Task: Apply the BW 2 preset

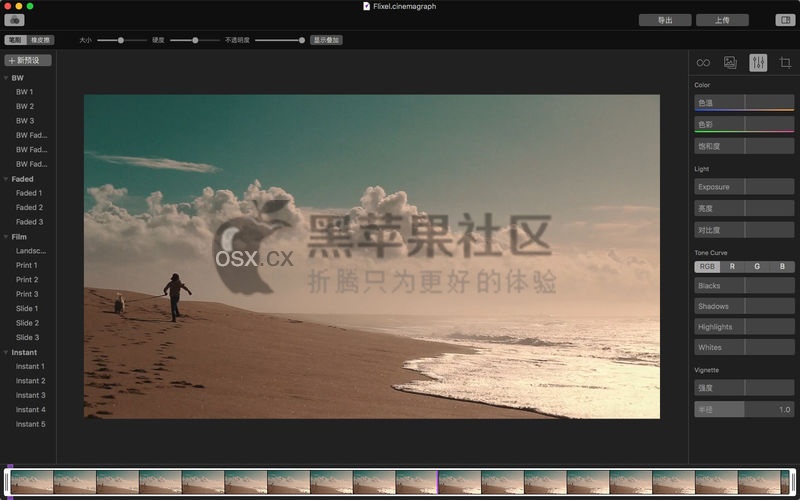Action: (24, 106)
